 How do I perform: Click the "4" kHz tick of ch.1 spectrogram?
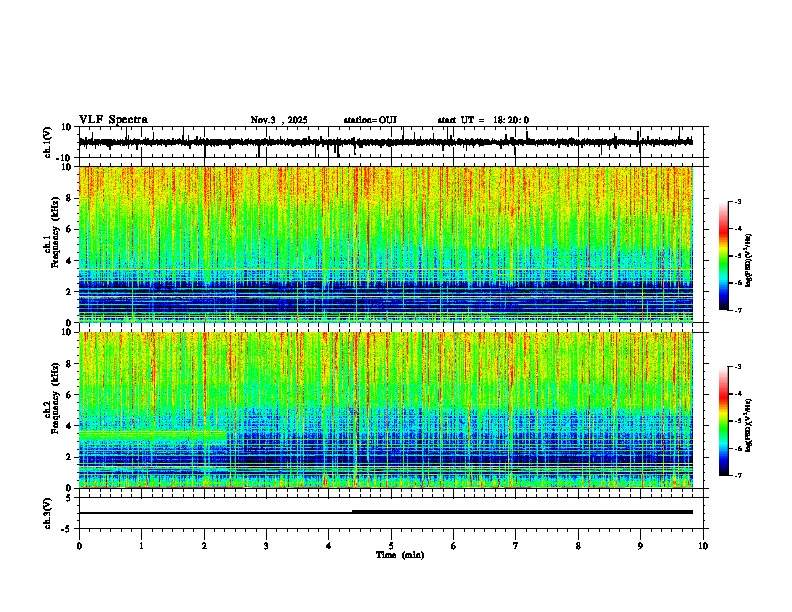click(70, 261)
